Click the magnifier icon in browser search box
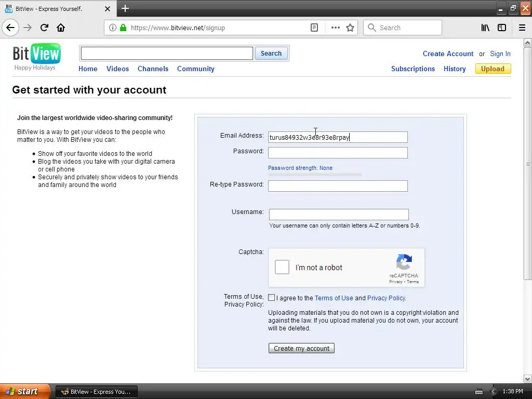The width and height of the screenshot is (532, 399). click(372, 28)
